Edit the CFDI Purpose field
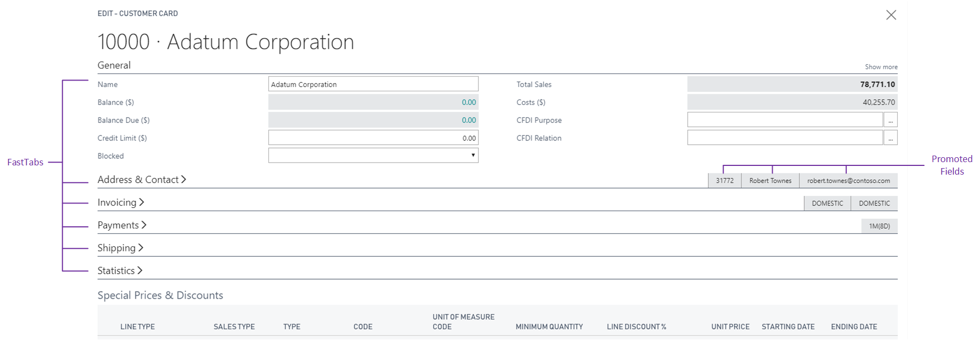This screenshot has height=340, width=980. point(785,120)
